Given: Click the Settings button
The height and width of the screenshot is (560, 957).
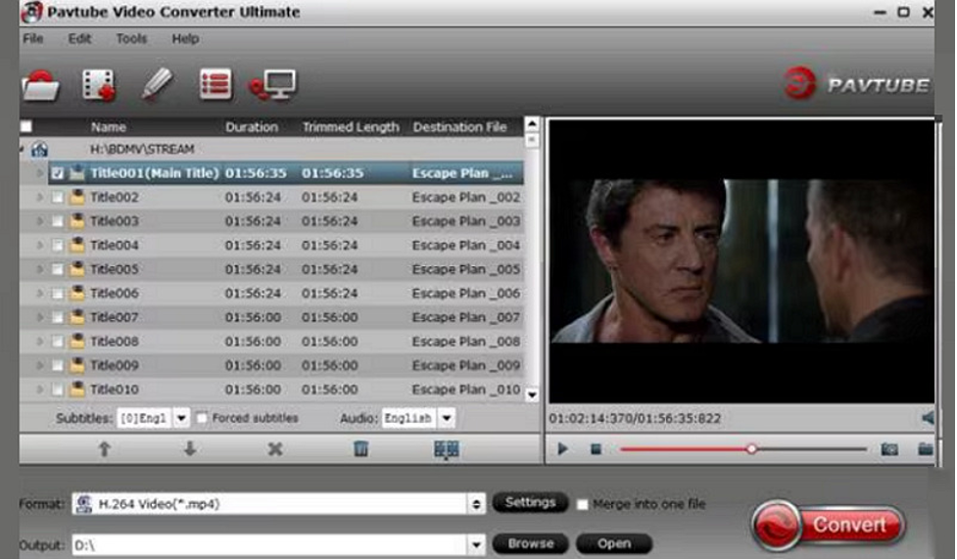Looking at the screenshot, I should point(530,502).
